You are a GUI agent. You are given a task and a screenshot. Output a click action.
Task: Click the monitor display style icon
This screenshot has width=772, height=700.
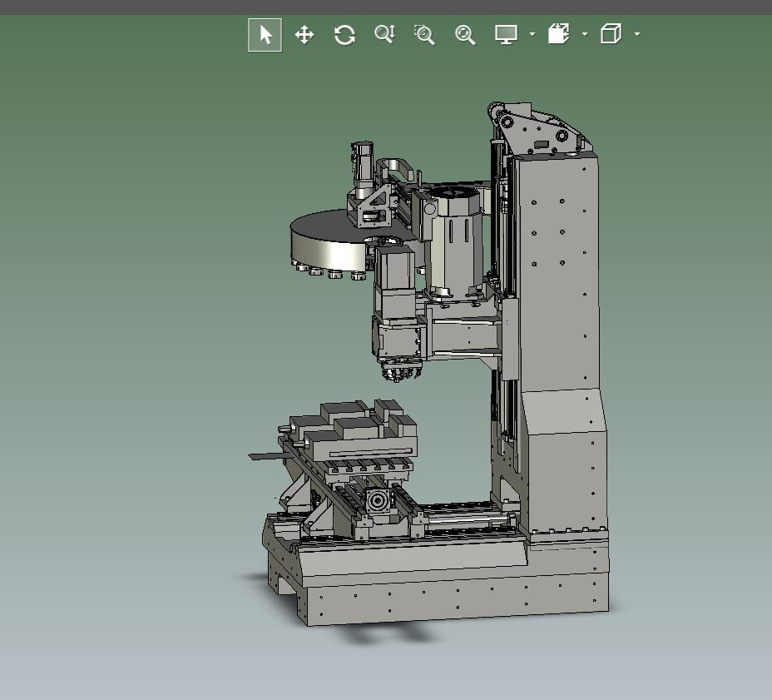(x=506, y=35)
